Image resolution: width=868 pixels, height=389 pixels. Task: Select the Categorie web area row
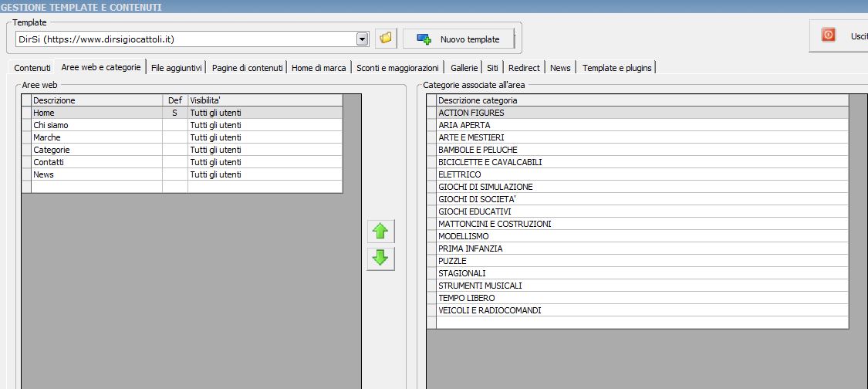coord(182,150)
